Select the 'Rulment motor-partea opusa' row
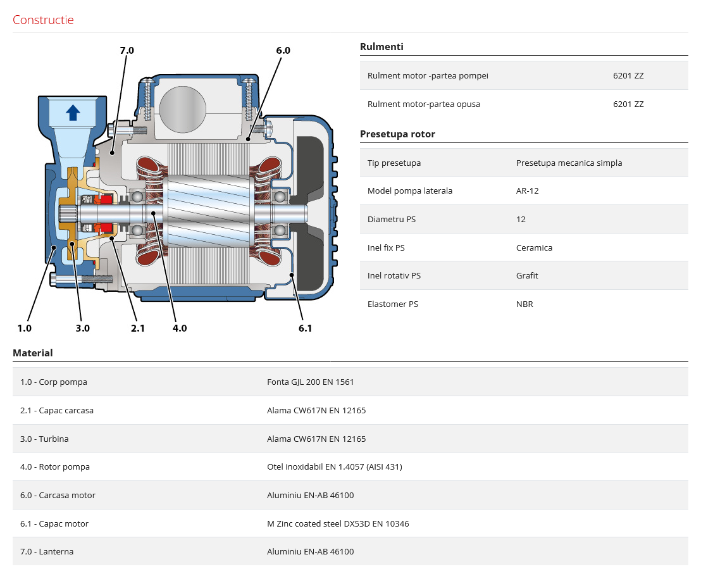Viewport: 701px width, 588px height. (523, 104)
